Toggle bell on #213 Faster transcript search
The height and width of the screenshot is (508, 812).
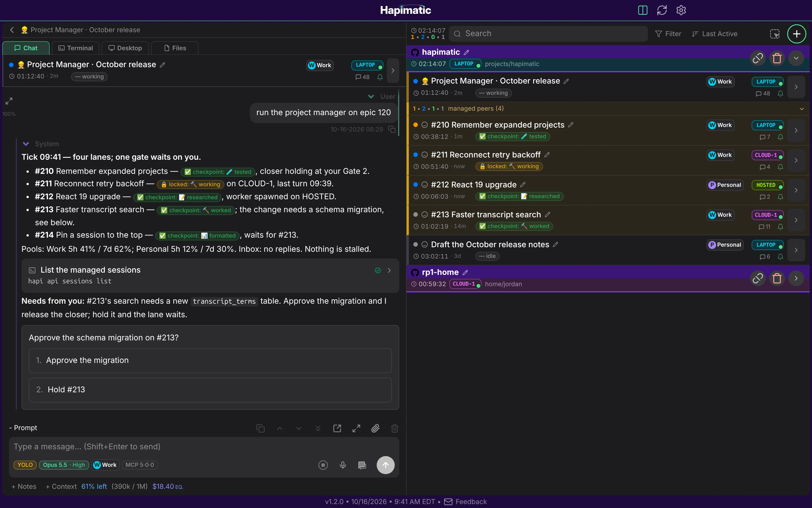[x=780, y=227]
